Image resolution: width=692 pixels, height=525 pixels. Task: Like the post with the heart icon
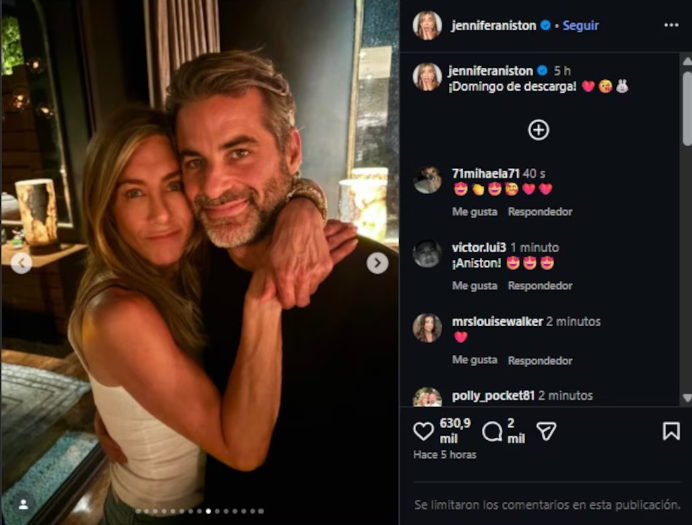coord(424,431)
